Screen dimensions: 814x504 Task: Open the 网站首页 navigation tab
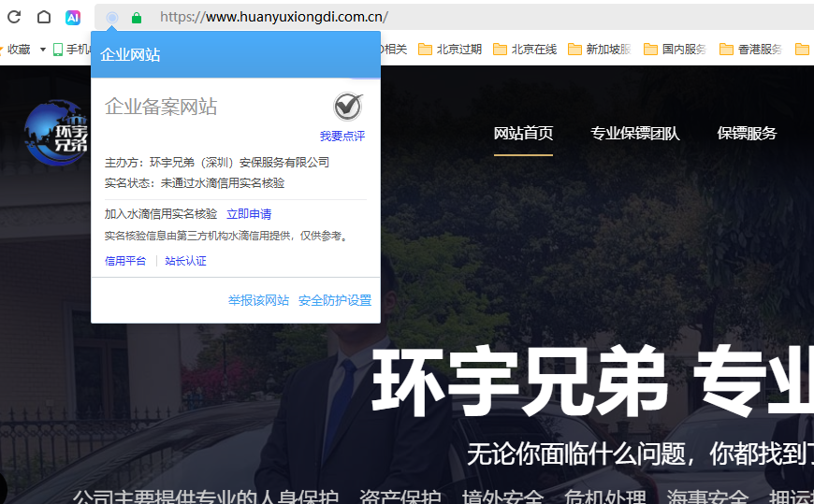click(x=523, y=134)
